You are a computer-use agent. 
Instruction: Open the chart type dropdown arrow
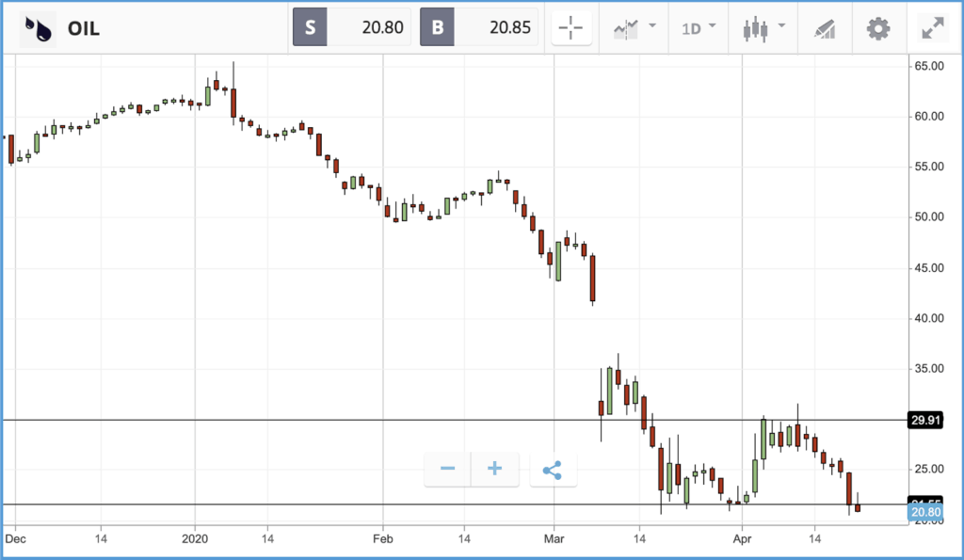781,25
